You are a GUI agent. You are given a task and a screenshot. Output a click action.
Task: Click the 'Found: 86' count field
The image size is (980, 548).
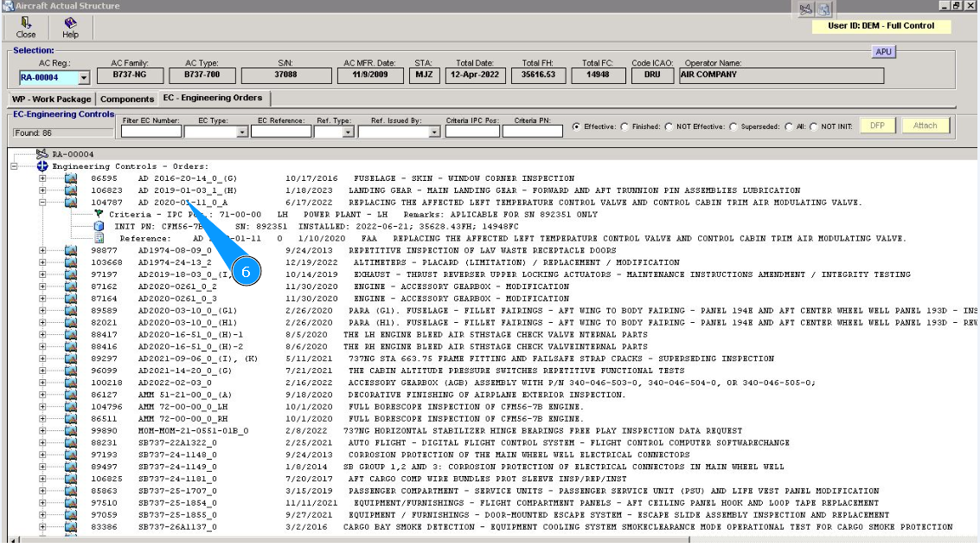[62, 132]
